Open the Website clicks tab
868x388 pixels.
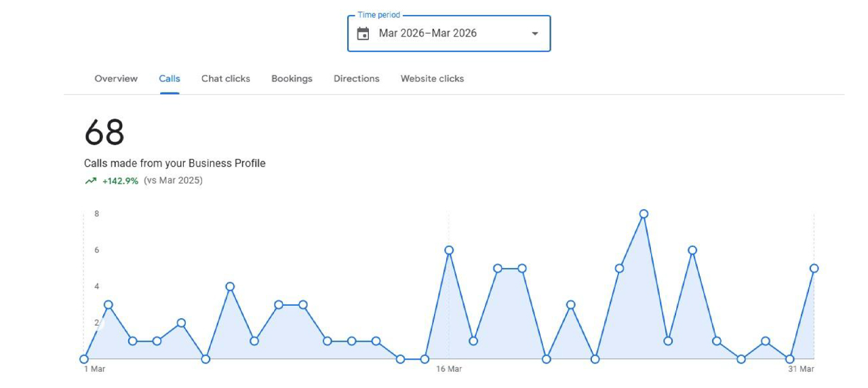(x=433, y=79)
